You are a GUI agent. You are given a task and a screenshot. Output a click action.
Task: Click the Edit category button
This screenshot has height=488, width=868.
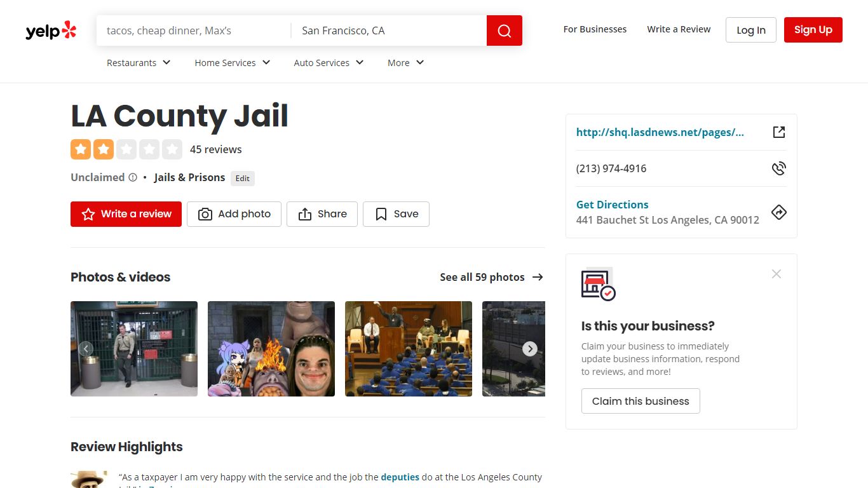pos(243,179)
